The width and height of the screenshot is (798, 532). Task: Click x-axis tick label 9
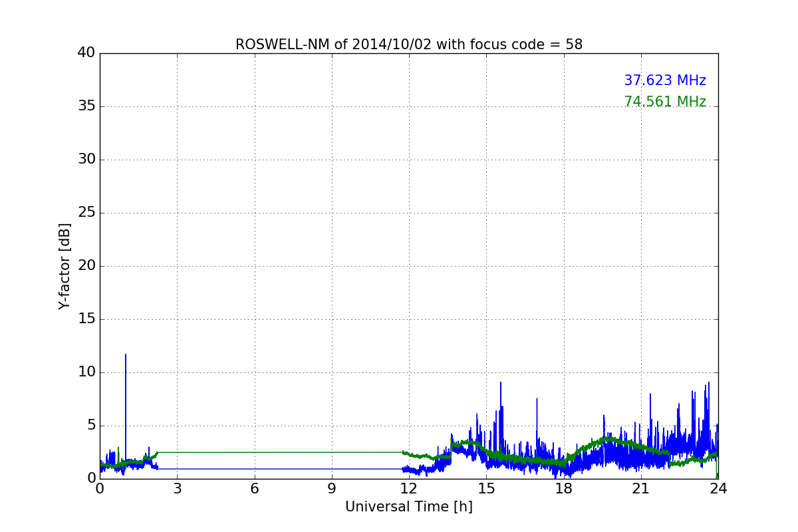pyautogui.click(x=332, y=489)
